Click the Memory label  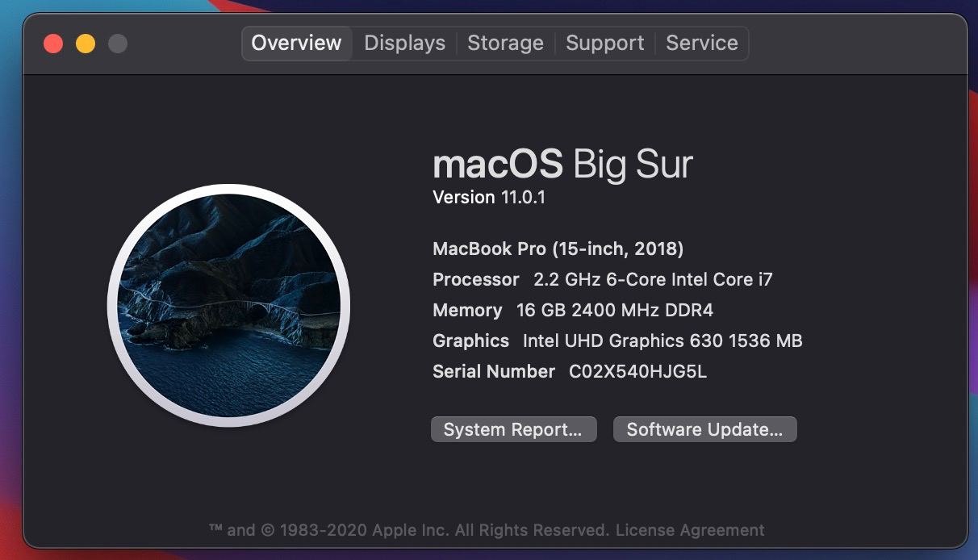467,310
